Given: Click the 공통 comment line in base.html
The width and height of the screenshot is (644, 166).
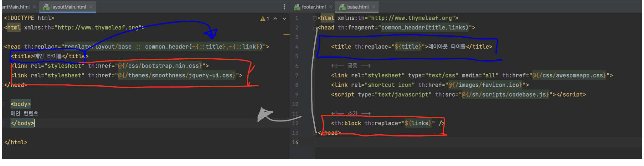Looking at the screenshot, I should pyautogui.click(x=351, y=66).
